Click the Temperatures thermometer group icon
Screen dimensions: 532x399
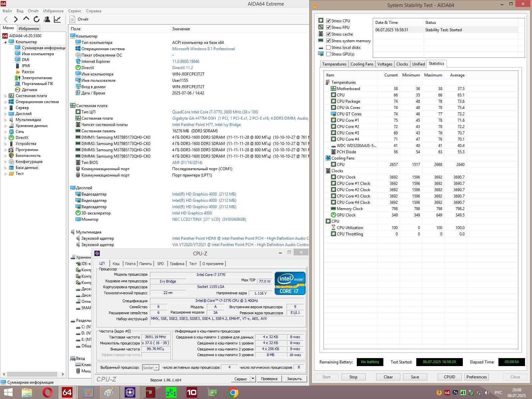point(328,82)
